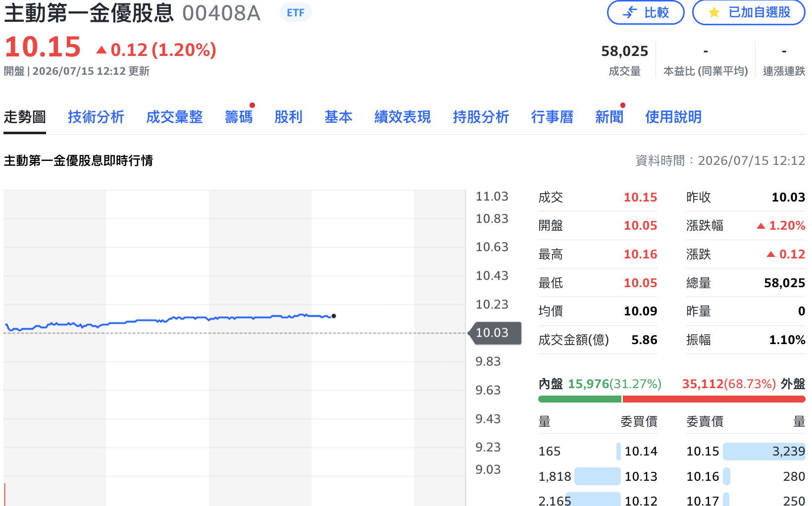Open the 新聞 tab
This screenshot has height=506, width=812.
pyautogui.click(x=609, y=117)
